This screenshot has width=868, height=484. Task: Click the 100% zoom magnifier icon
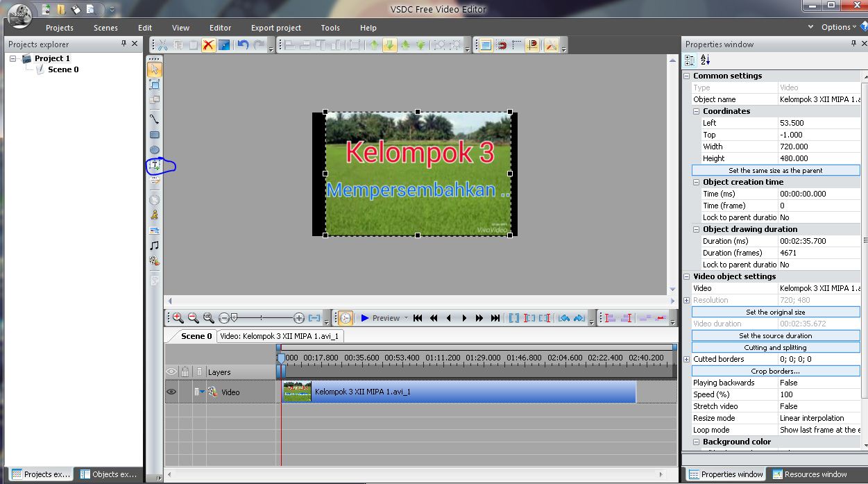(208, 318)
